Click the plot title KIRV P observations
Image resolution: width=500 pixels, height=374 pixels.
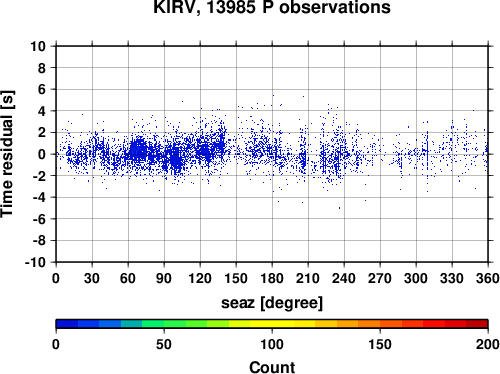click(x=272, y=7)
